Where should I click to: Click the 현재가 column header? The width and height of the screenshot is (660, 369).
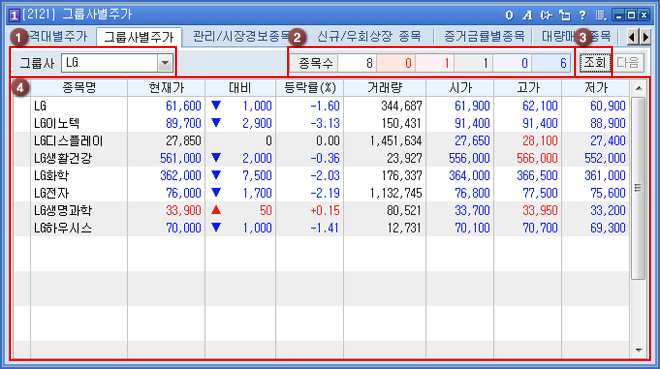[x=166, y=88]
